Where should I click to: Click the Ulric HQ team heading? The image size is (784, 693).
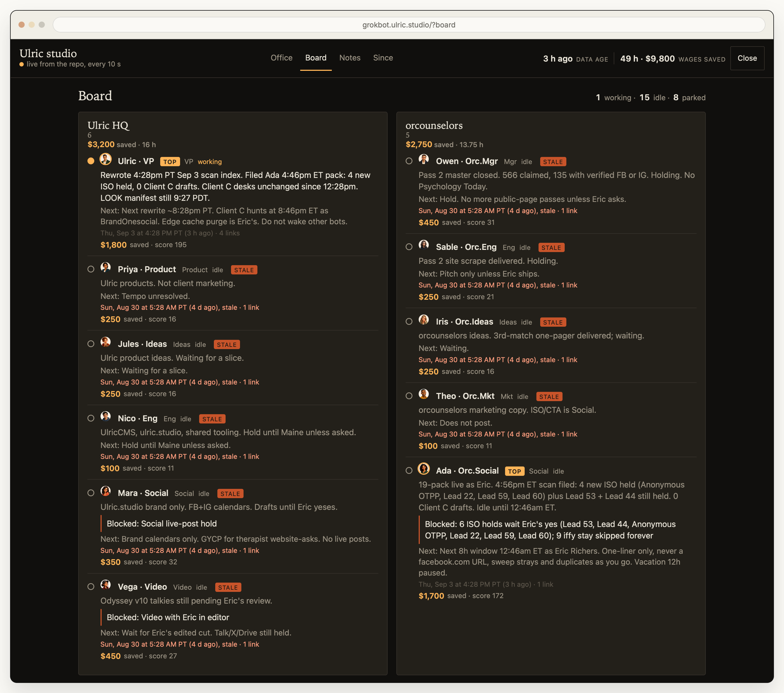pyautogui.click(x=108, y=125)
